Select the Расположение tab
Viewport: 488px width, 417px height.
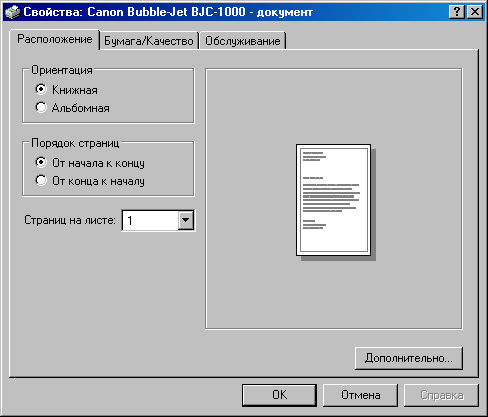click(x=55, y=39)
